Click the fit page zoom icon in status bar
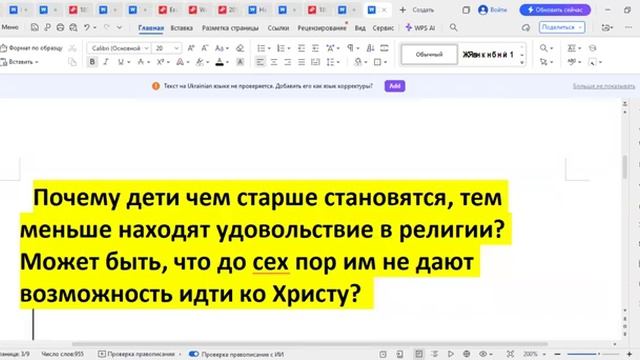The image size is (640, 360). [x=510, y=354]
